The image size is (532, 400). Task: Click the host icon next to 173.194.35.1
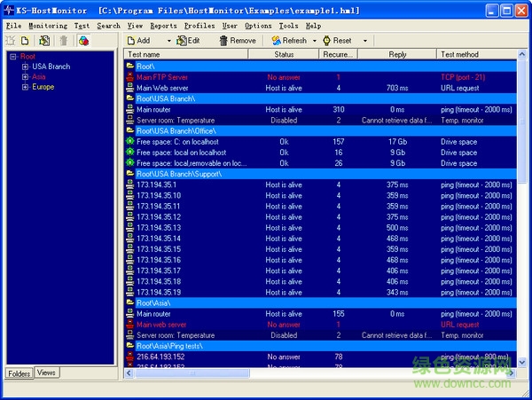point(130,184)
